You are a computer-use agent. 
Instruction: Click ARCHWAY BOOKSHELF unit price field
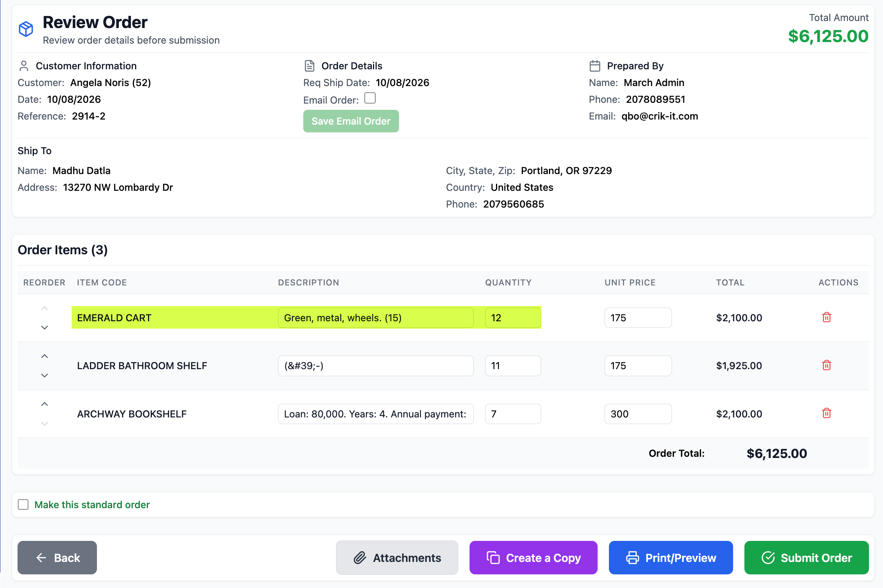click(x=638, y=414)
